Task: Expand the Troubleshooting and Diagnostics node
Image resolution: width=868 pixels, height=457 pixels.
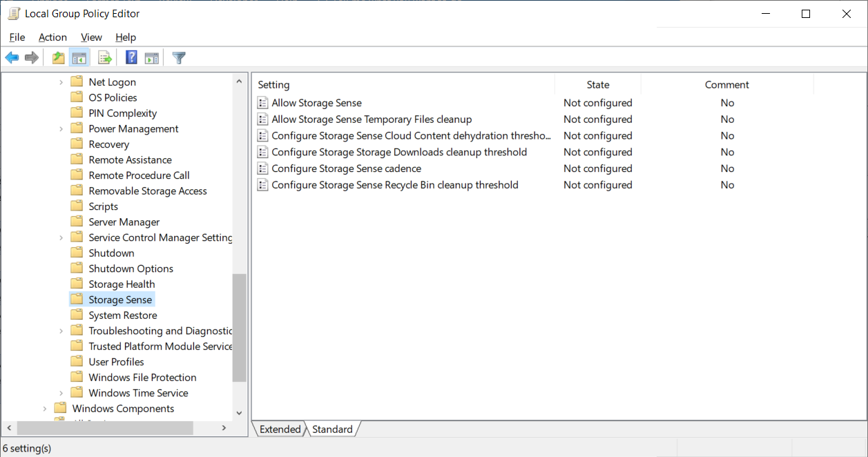Action: tap(61, 331)
